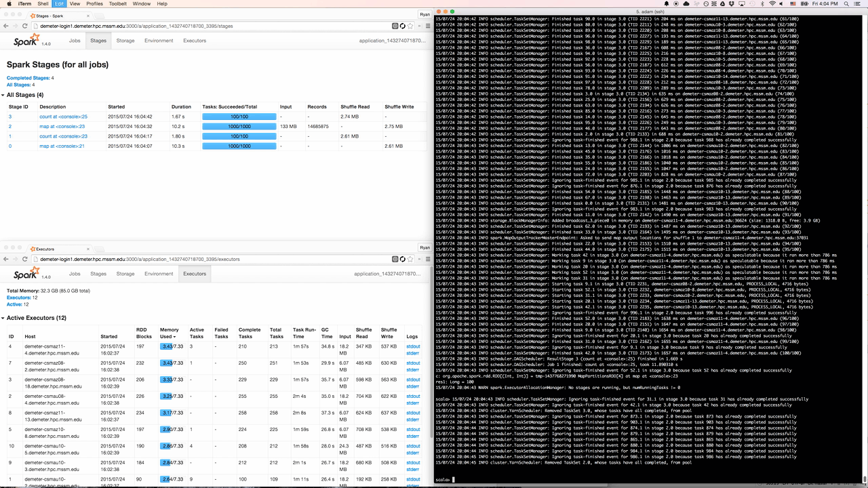Open the 'count at <console>:25' stage link
This screenshot has width=868, height=488.
63,117
